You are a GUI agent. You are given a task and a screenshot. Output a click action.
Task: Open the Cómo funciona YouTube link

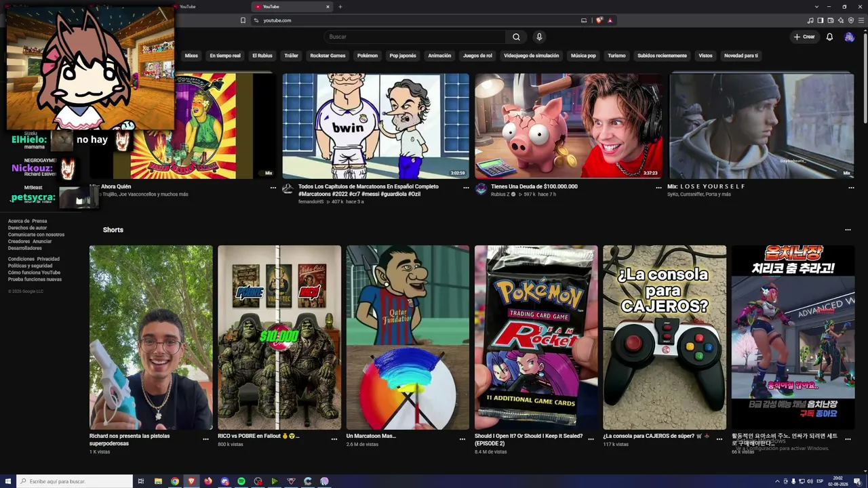coord(34,272)
